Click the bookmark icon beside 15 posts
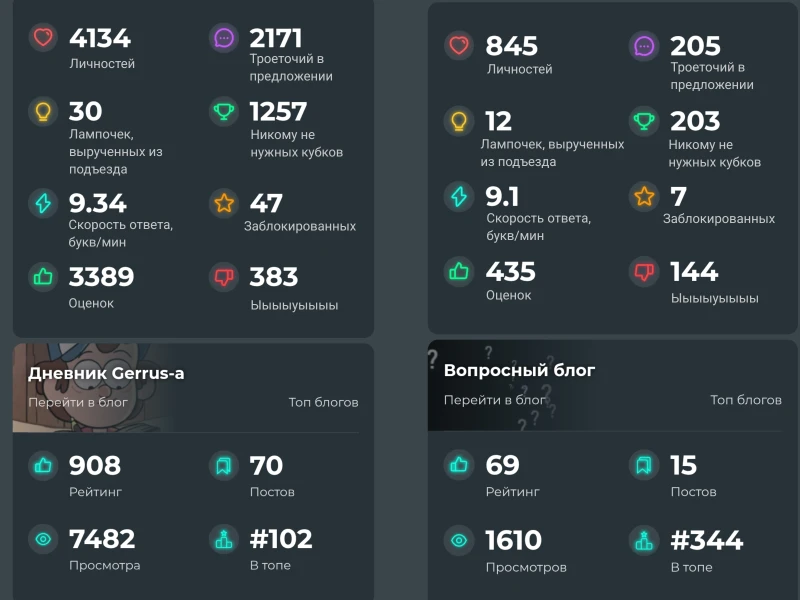 coord(644,465)
